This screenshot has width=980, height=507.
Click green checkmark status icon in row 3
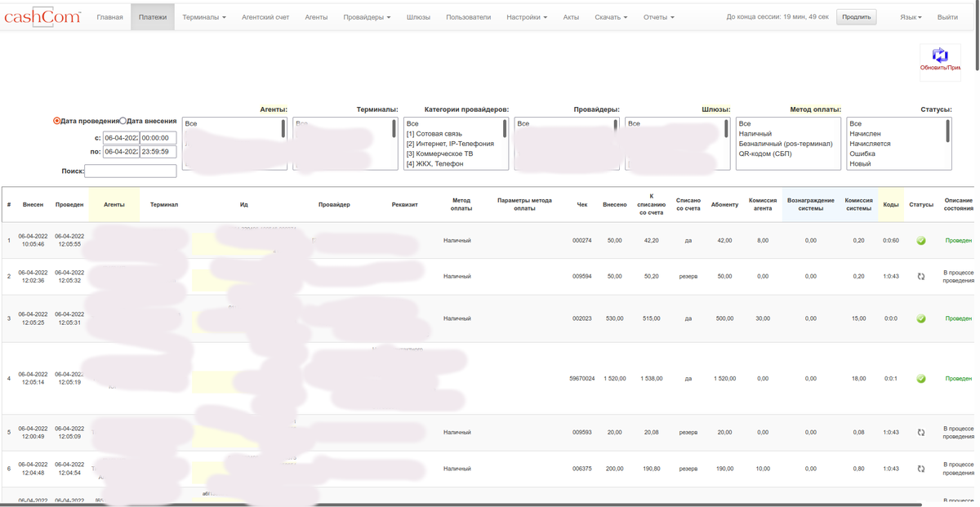pyautogui.click(x=921, y=318)
